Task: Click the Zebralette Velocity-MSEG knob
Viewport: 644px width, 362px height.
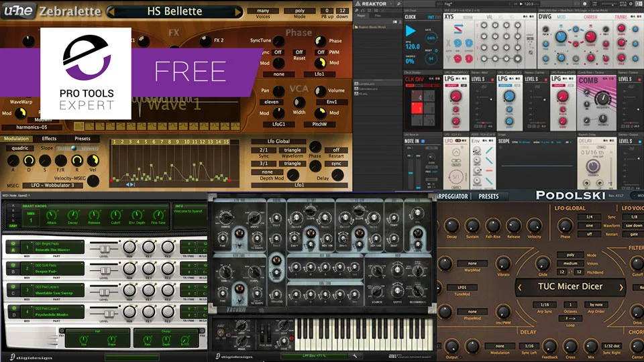Action: point(93,180)
